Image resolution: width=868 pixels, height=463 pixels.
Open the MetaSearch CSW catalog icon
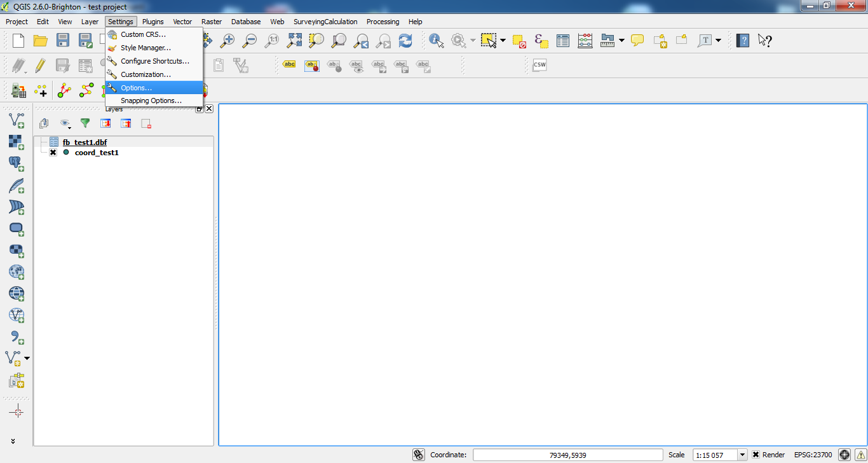(539, 65)
